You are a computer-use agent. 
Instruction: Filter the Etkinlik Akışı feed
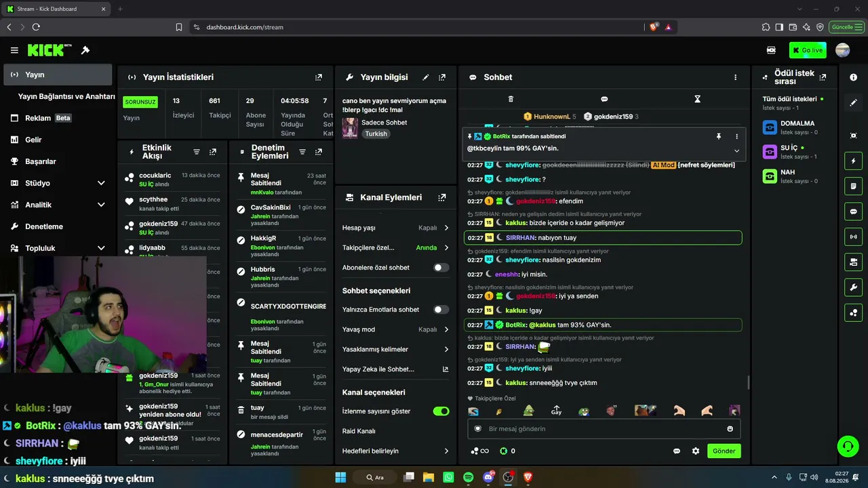197,152
